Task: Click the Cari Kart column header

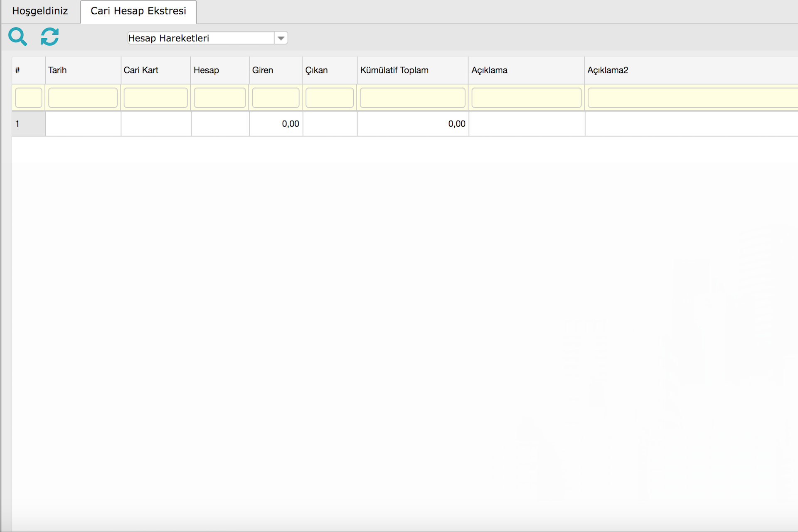Action: 155,70
